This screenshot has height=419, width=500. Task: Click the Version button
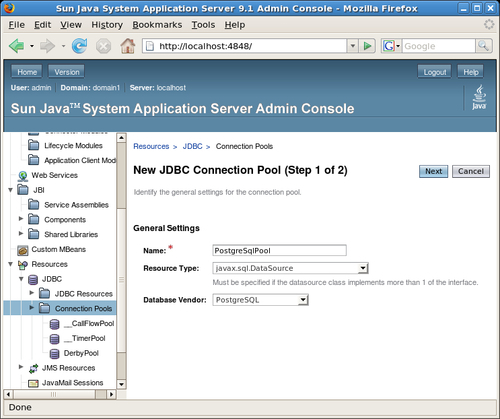click(67, 72)
